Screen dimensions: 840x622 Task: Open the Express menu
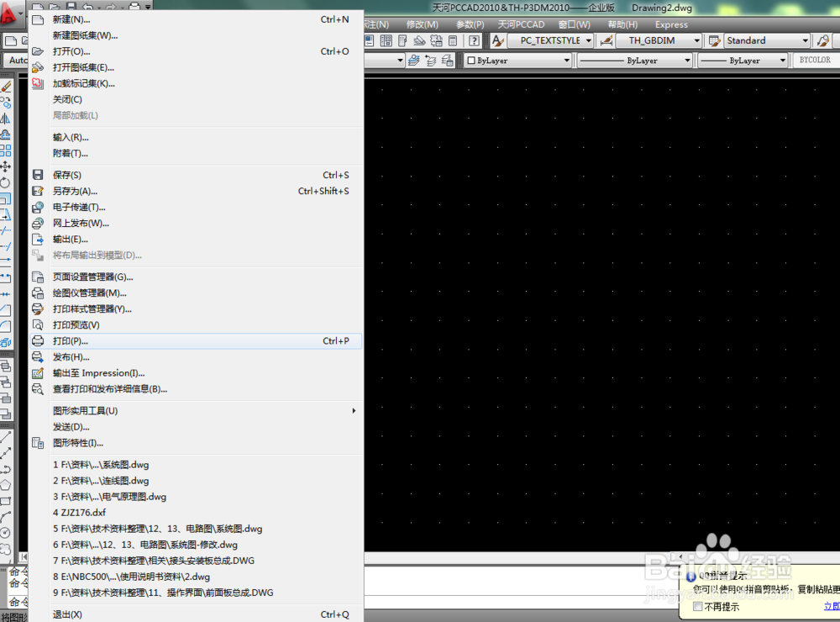(671, 24)
